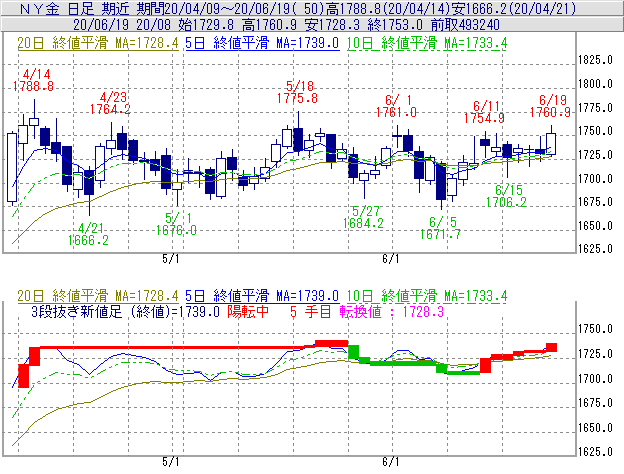Click the 6/1 date label under lower chart
The width and height of the screenshot is (624, 474).
(x=391, y=462)
